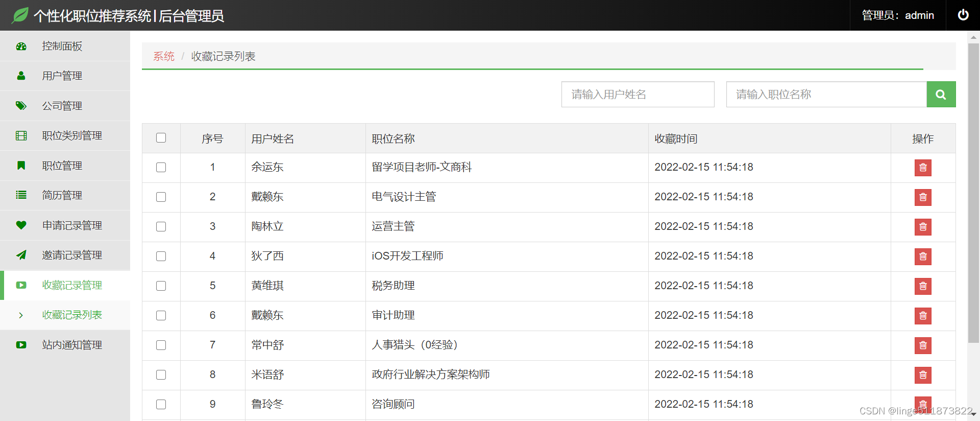
Task: Click the dashboard icon beside 控制面板
Action: 21,46
